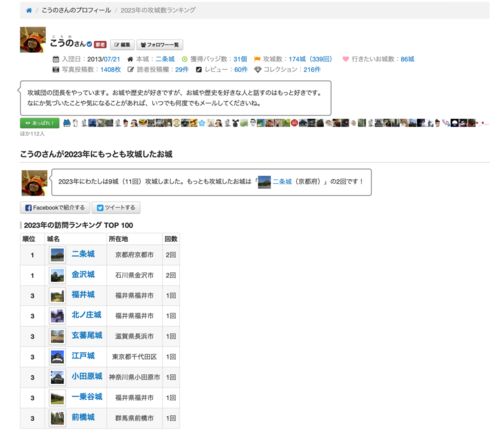Open the 玄蕃尾城 castle link
This screenshot has height=436, width=500.
coord(87,335)
